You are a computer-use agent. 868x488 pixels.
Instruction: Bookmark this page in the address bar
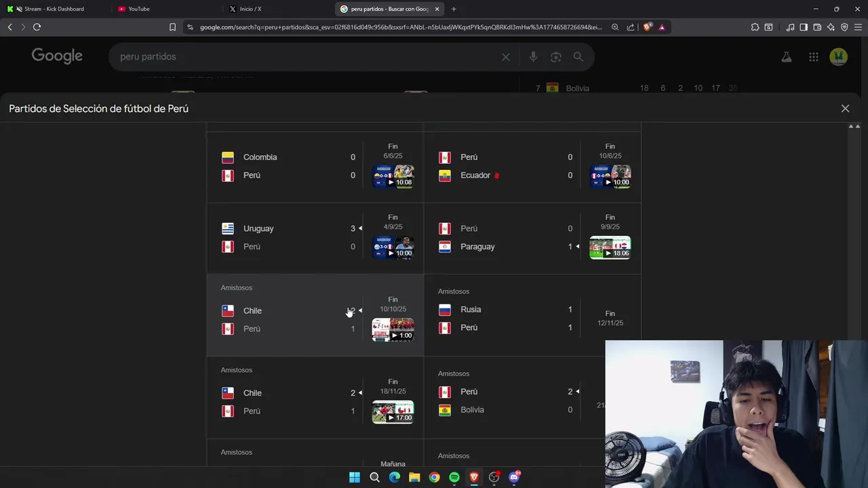coord(172,27)
